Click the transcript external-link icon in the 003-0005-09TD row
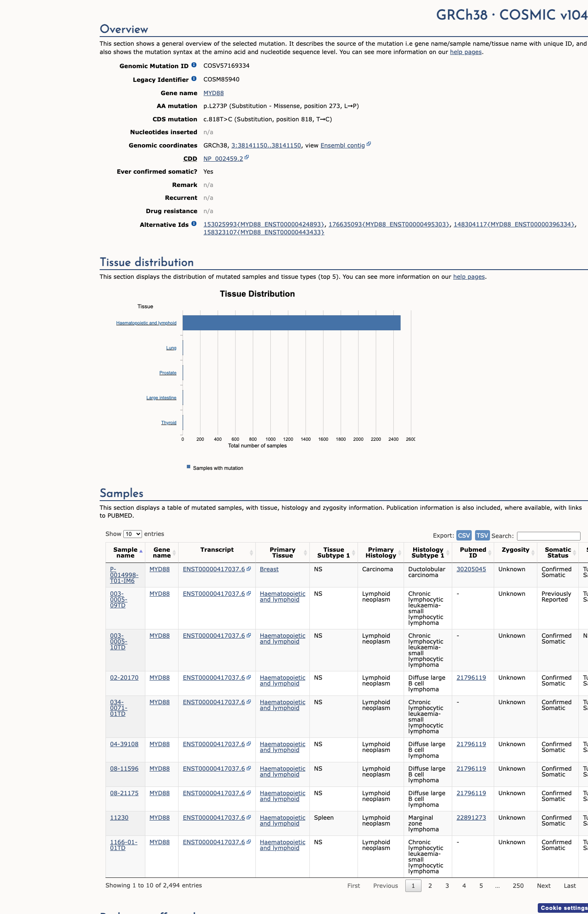The height and width of the screenshot is (914, 588). pos(249,593)
